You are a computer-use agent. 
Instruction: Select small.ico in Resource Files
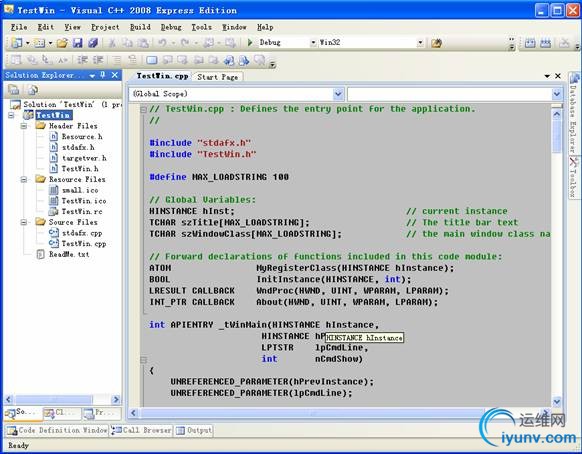pyautogui.click(x=80, y=190)
